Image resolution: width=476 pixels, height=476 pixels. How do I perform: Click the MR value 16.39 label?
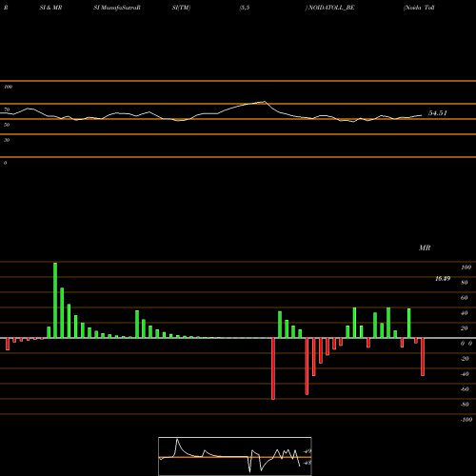click(443, 278)
